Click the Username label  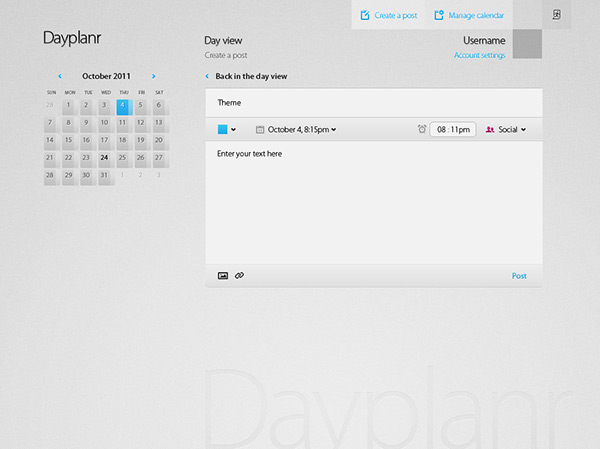click(x=484, y=40)
